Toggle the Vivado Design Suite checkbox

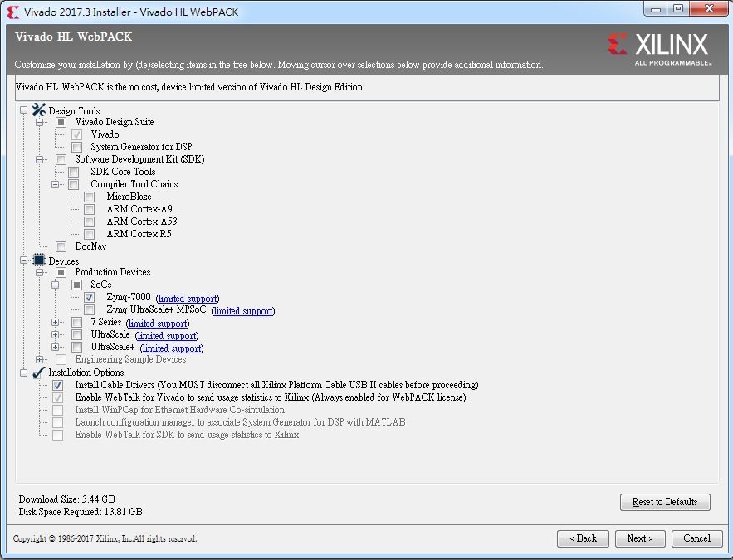[x=61, y=122]
